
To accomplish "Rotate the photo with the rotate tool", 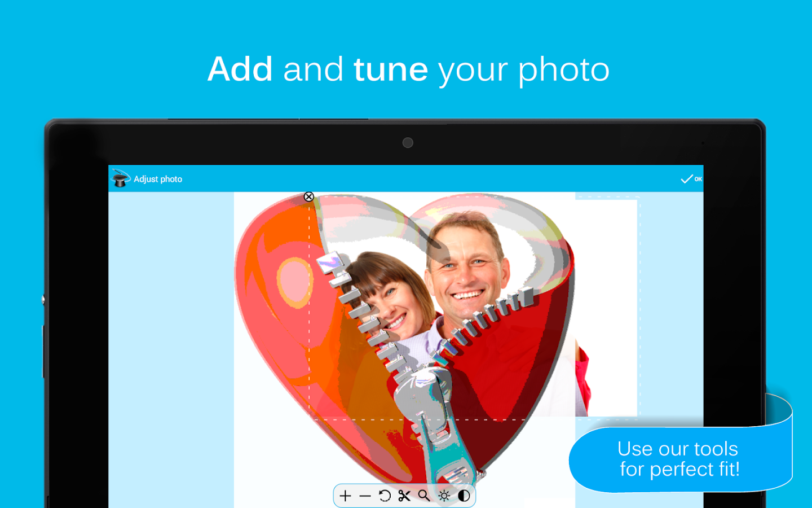I will click(385, 496).
